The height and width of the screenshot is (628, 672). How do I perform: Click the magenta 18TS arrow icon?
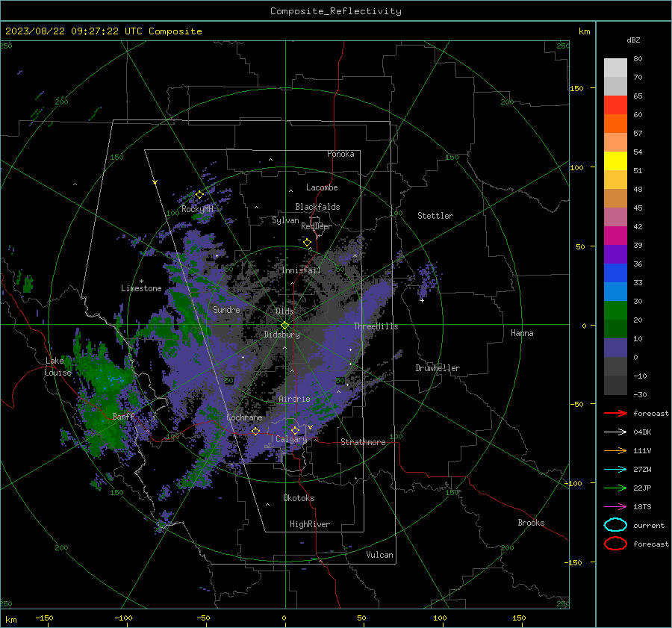click(615, 506)
